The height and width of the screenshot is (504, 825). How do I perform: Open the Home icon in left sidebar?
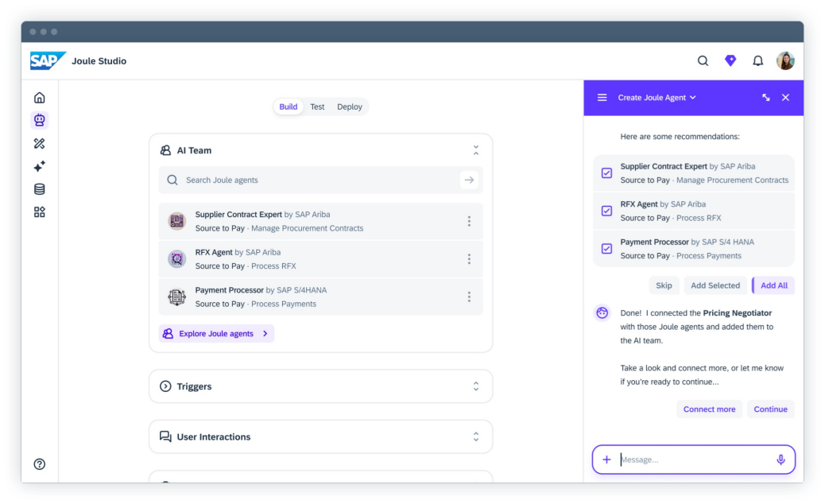[x=40, y=98]
